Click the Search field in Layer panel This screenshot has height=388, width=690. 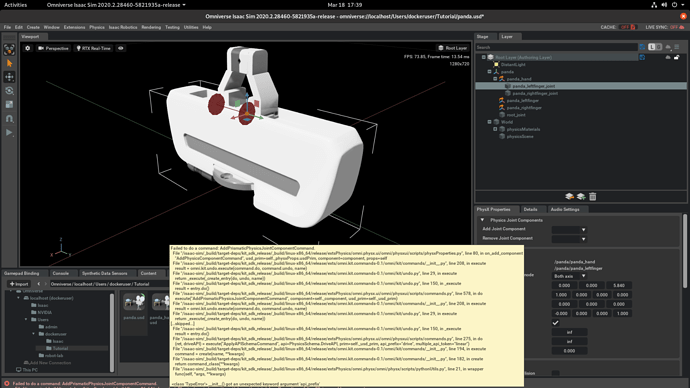pos(556,47)
